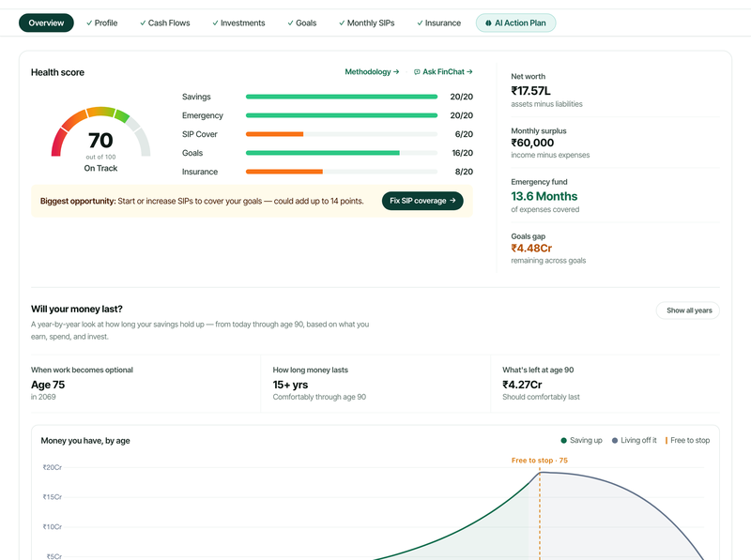The width and height of the screenshot is (751, 560).
Task: Click the Savings progress bar
Action: click(x=342, y=97)
